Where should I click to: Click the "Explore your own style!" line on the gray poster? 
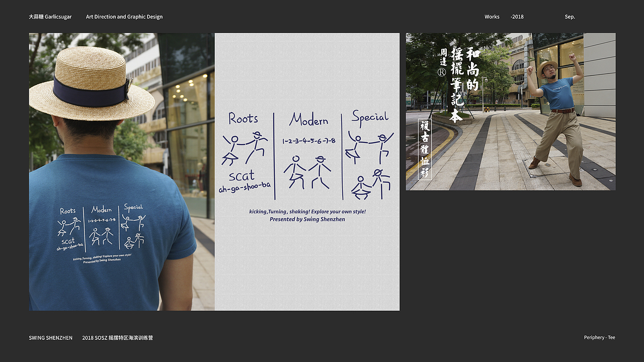[x=307, y=212]
